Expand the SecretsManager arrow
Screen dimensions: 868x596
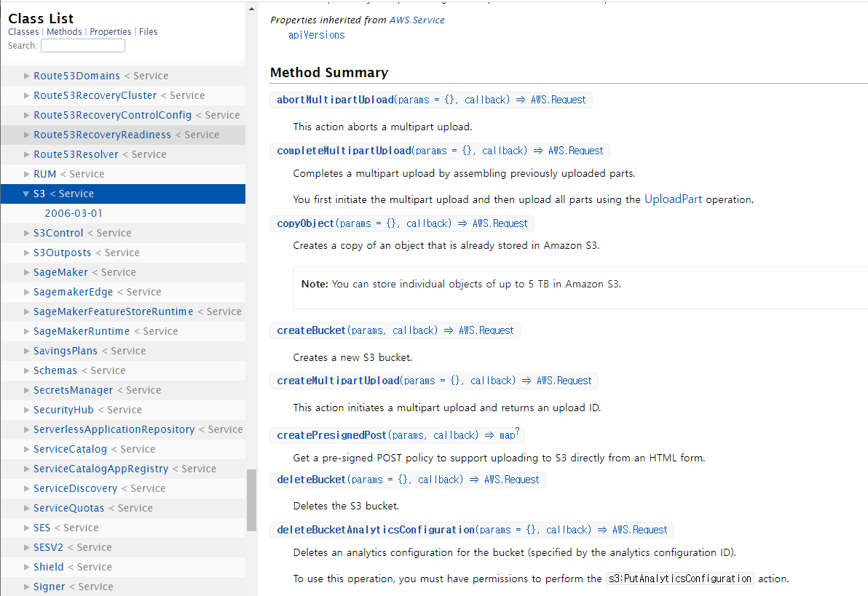tap(26, 390)
